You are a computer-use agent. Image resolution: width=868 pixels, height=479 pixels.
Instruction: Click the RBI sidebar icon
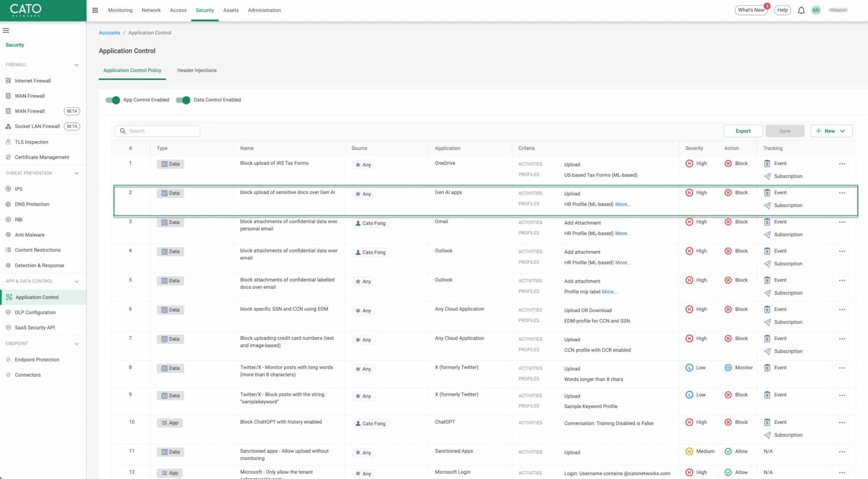[x=8, y=219]
